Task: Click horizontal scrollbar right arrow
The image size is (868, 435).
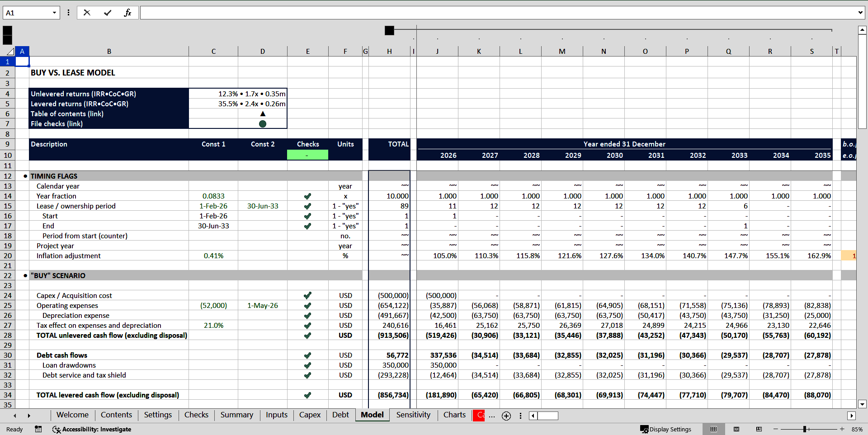Action: (852, 416)
